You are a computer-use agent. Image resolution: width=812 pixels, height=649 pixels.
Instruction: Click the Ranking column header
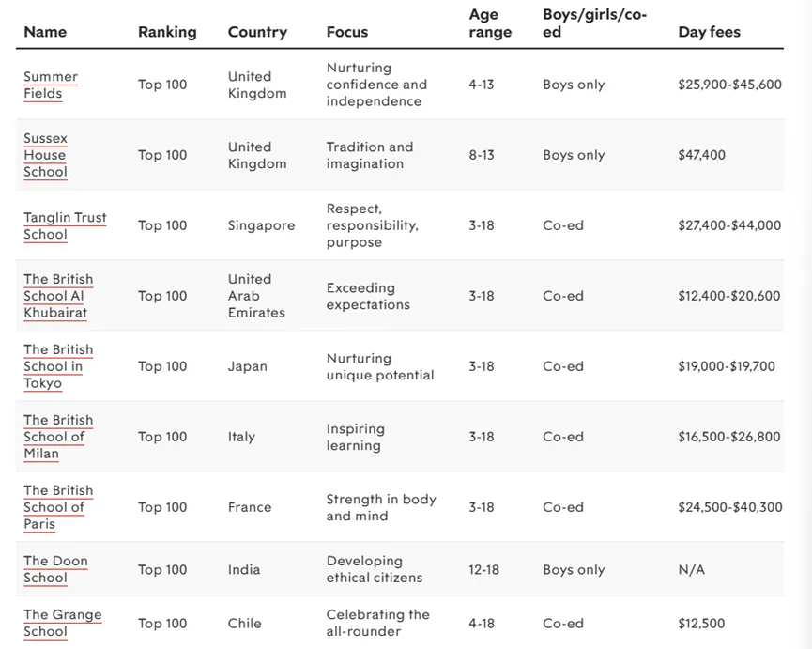tap(167, 32)
